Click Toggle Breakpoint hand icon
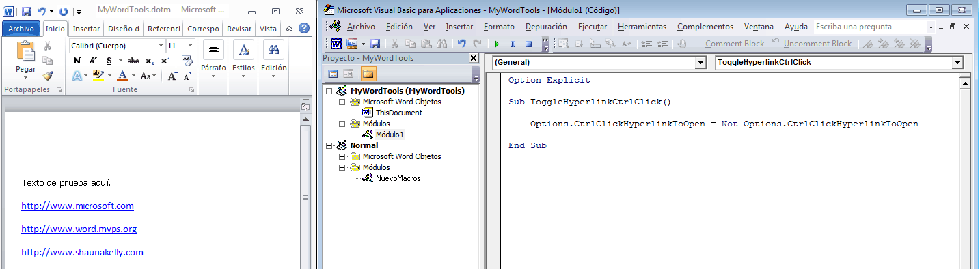Viewport: 980px width, 269px height. tap(682, 44)
